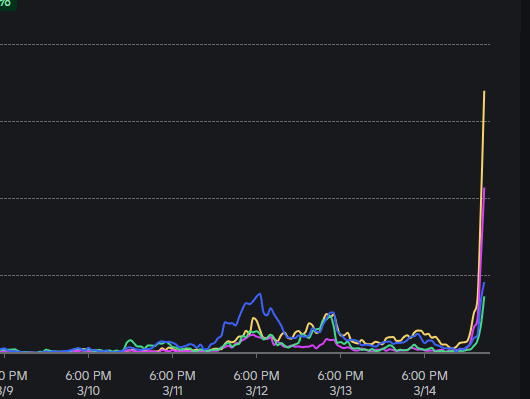The height and width of the screenshot is (399, 530).
Task: Select the 6:00 PM 3/12 axis label
Action: pos(257,383)
